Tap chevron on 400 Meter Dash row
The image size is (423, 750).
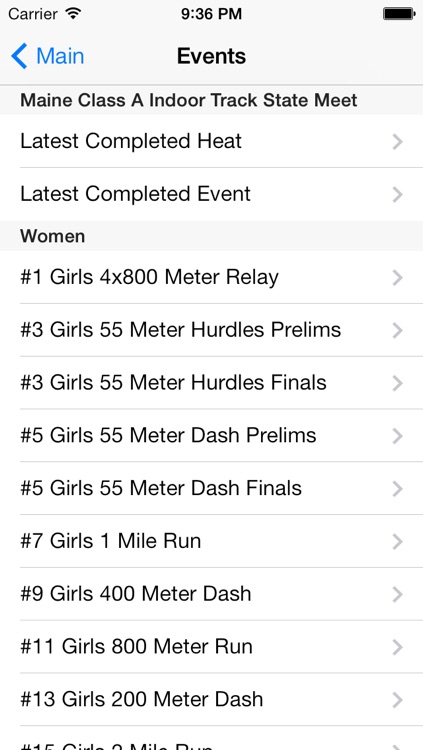(x=397, y=595)
